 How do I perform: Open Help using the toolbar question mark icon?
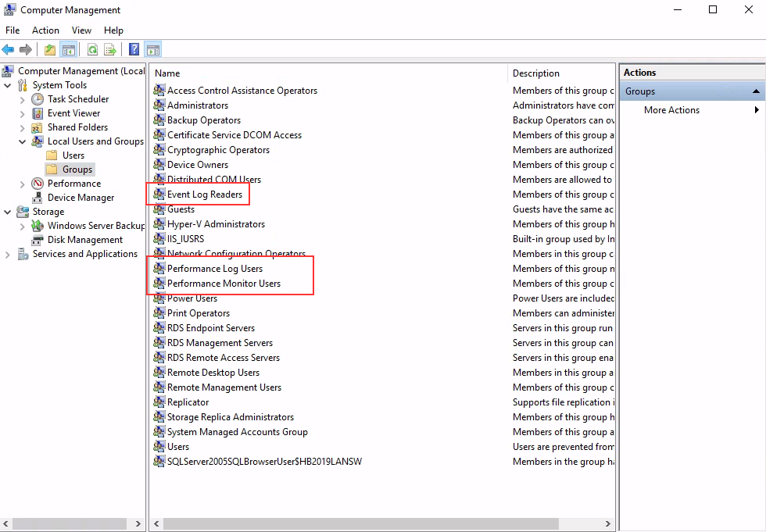(134, 49)
